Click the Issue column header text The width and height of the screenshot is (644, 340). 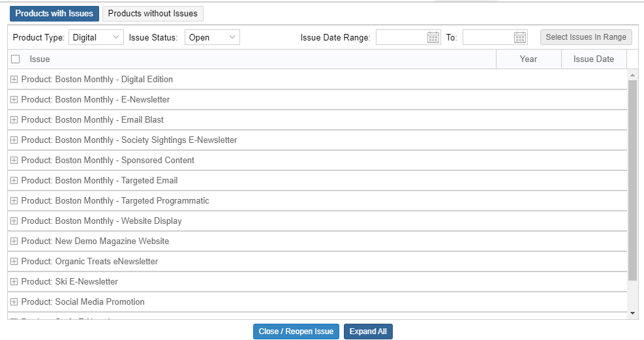click(x=39, y=59)
